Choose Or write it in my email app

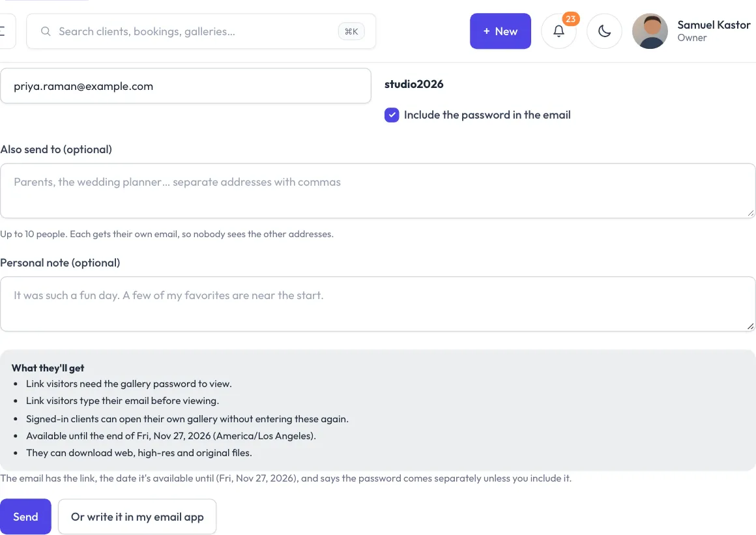click(x=138, y=517)
